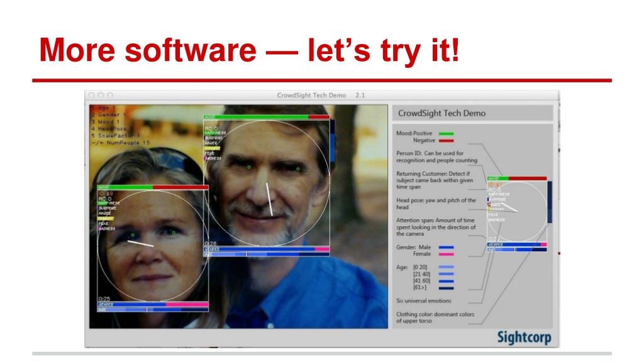Click the window title "CrowdSight Tech Demo 2.1"
The width and height of the screenshot is (644, 362).
coord(321,96)
